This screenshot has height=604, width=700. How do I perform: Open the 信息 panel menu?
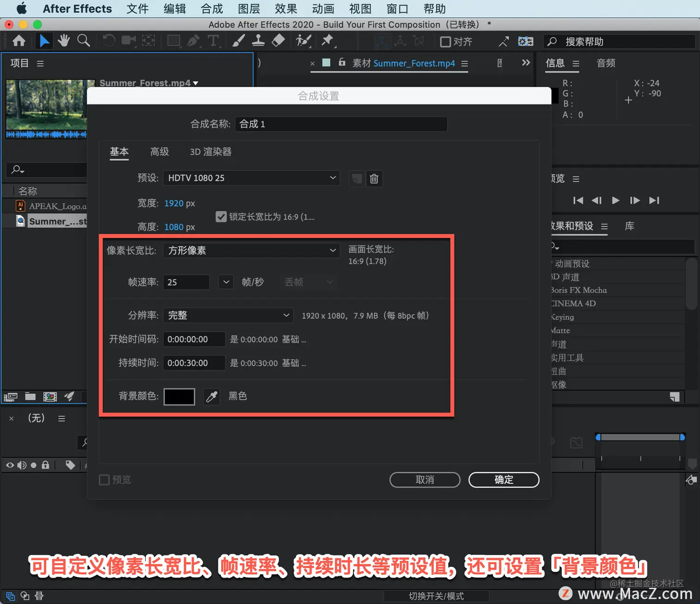[576, 63]
